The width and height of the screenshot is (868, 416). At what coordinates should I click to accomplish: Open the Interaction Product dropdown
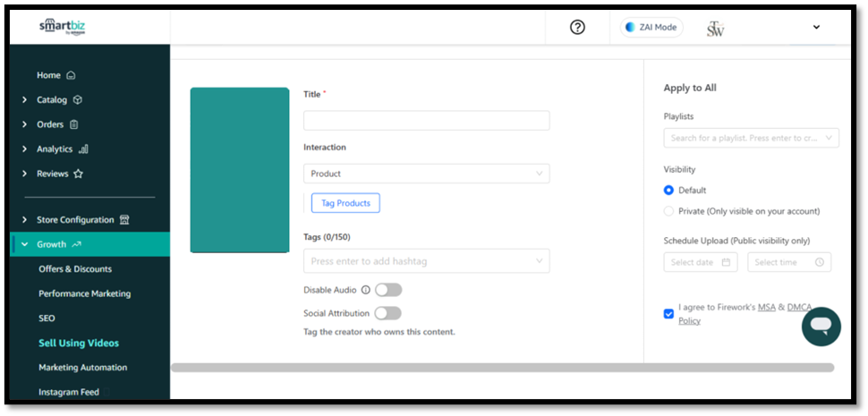426,174
